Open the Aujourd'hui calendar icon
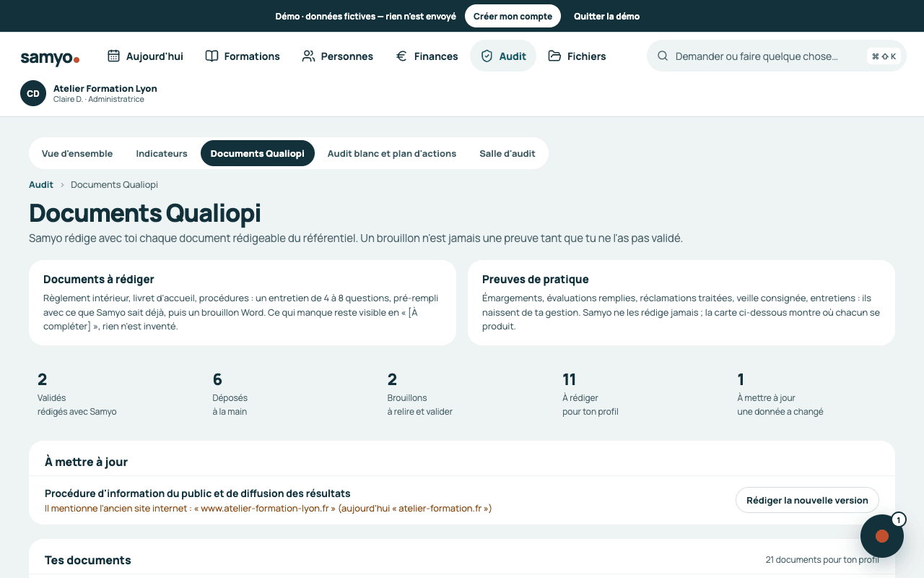Viewport: 924px width, 578px height. (x=113, y=56)
